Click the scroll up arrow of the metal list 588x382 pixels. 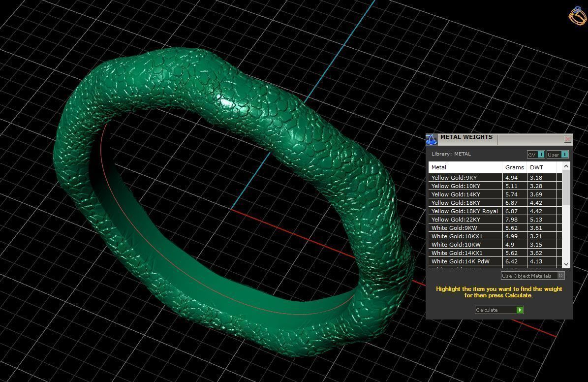pyautogui.click(x=566, y=166)
